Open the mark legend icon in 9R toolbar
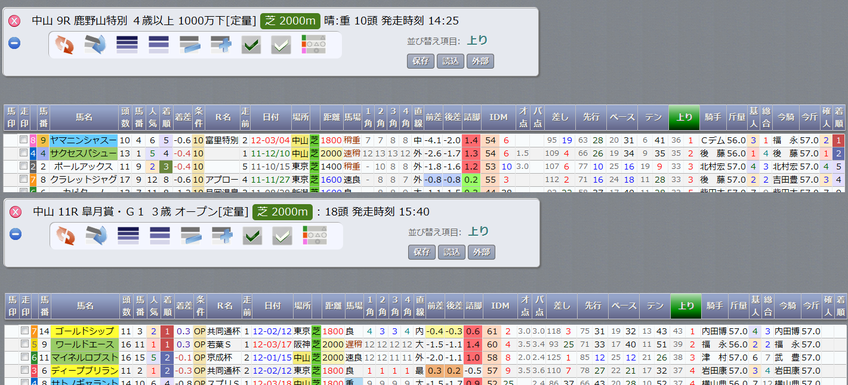848x385 pixels. click(314, 45)
